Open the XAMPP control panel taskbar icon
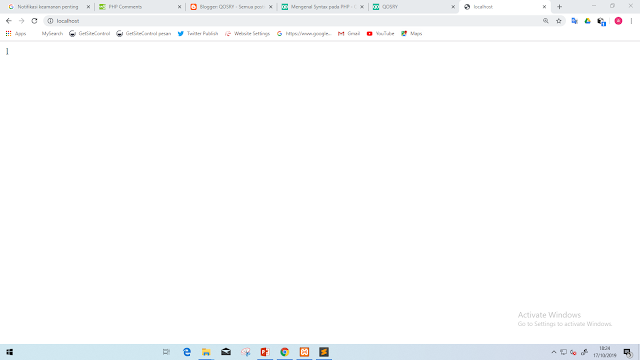The width and height of the screenshot is (640, 360). 304,352
